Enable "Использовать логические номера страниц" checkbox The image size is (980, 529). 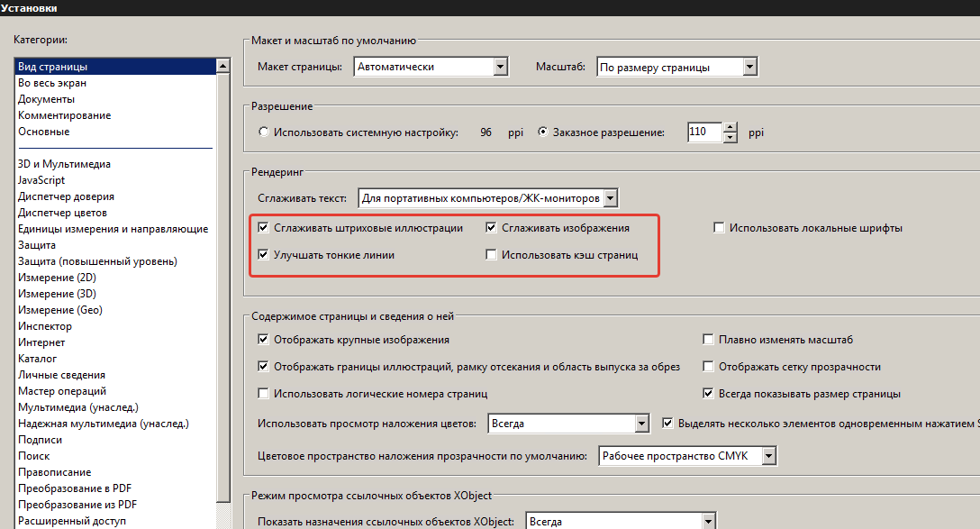[x=263, y=393]
